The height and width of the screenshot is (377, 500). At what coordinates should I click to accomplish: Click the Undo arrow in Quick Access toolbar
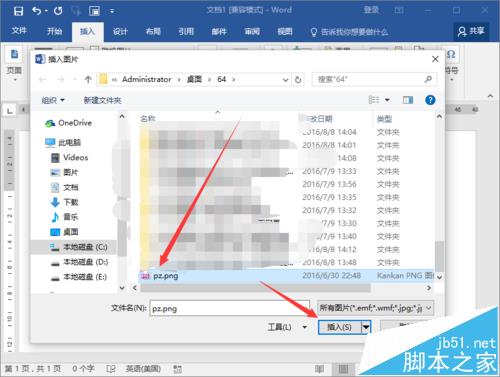(x=37, y=11)
